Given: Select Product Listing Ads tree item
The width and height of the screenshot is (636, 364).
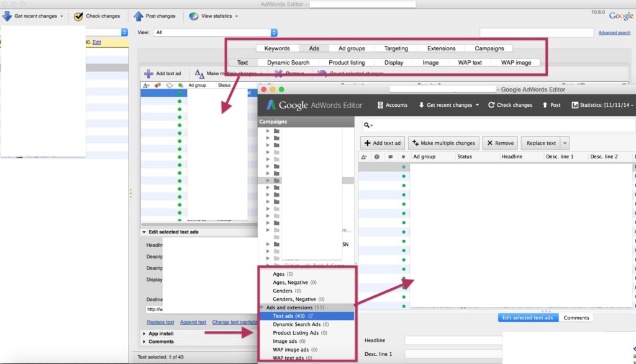Looking at the screenshot, I should pos(300,333).
